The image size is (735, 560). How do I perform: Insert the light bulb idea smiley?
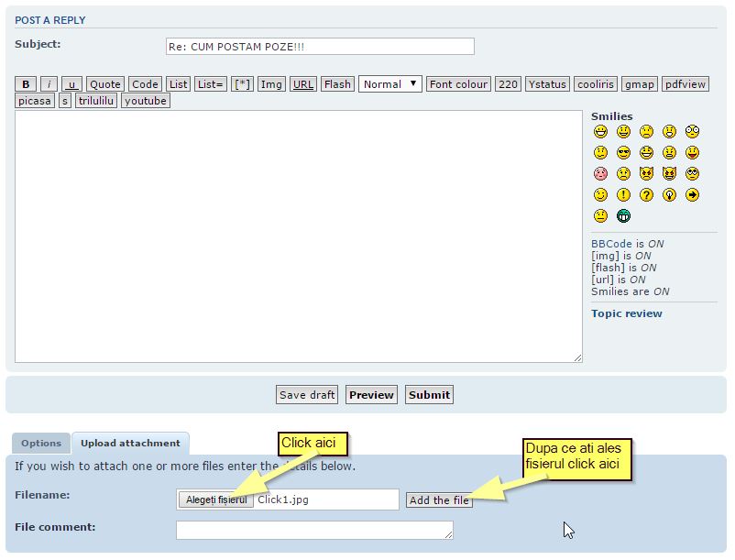pyautogui.click(x=669, y=195)
